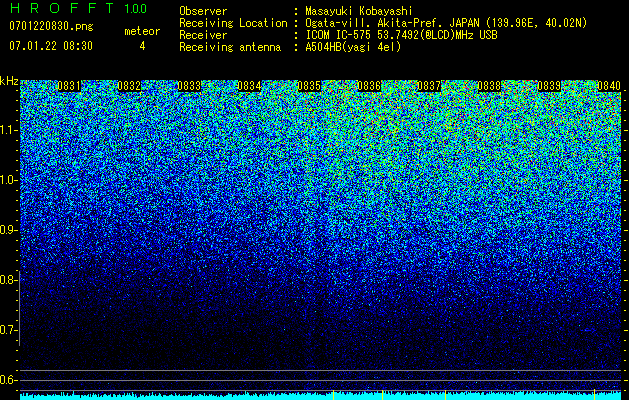
Task: Click the 0839 time marker
Action: [x=549, y=86]
